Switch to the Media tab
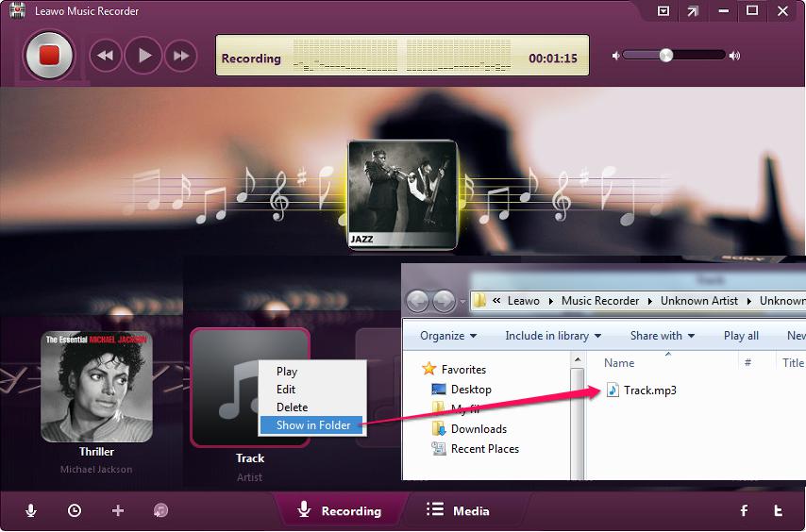 458,510
